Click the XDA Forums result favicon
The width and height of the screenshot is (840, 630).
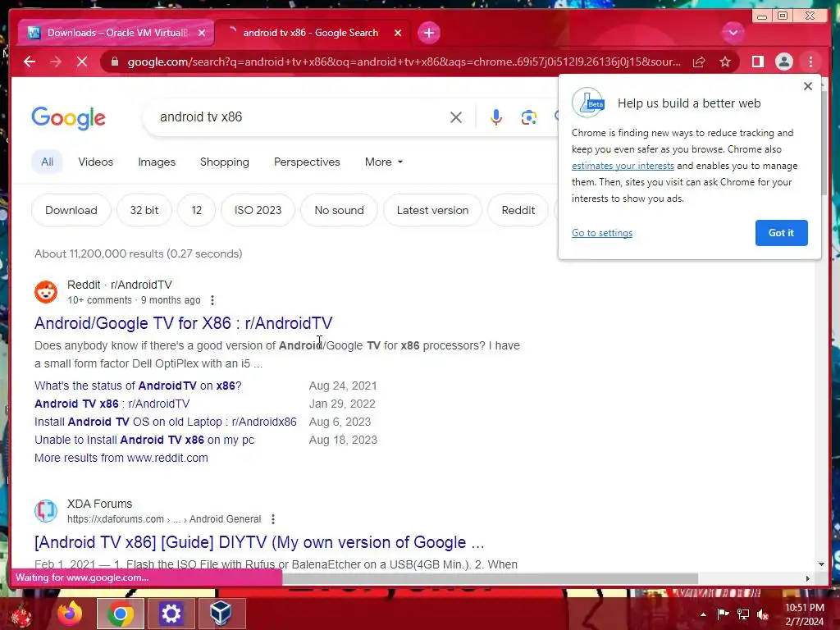46,511
